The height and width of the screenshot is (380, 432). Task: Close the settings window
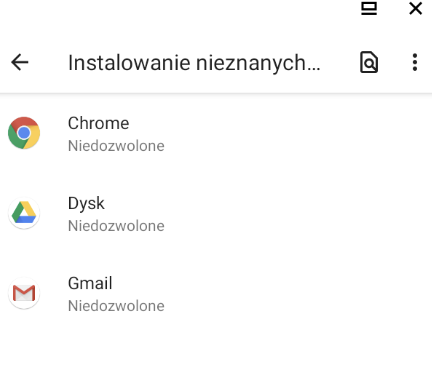[x=415, y=9]
